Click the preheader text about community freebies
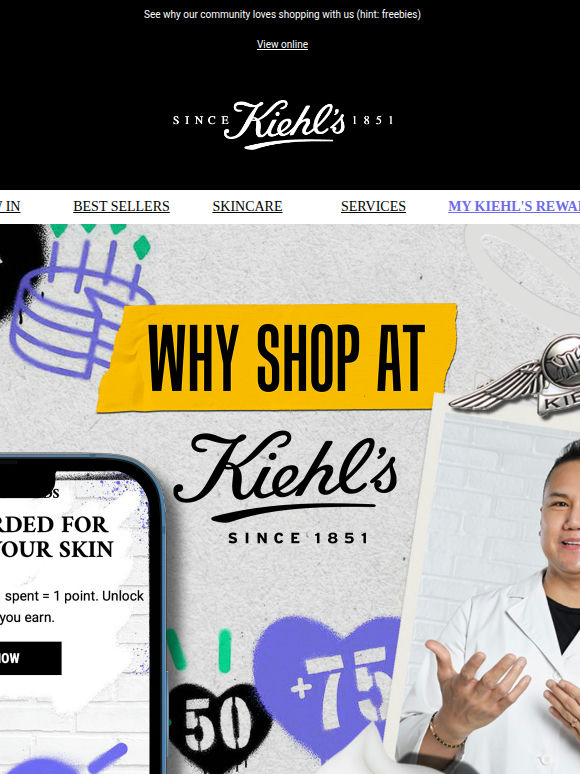 pos(282,15)
